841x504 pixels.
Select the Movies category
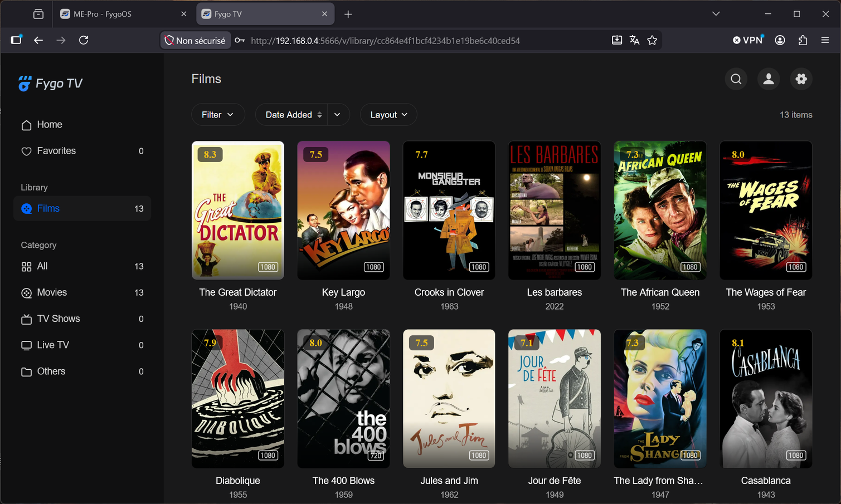(x=82, y=293)
